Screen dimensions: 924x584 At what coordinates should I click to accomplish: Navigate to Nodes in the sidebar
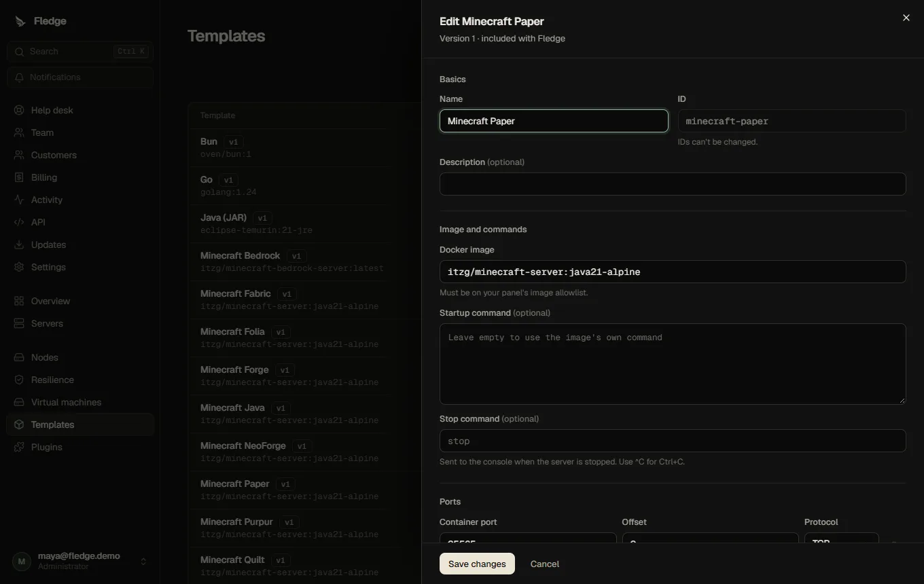point(80,357)
